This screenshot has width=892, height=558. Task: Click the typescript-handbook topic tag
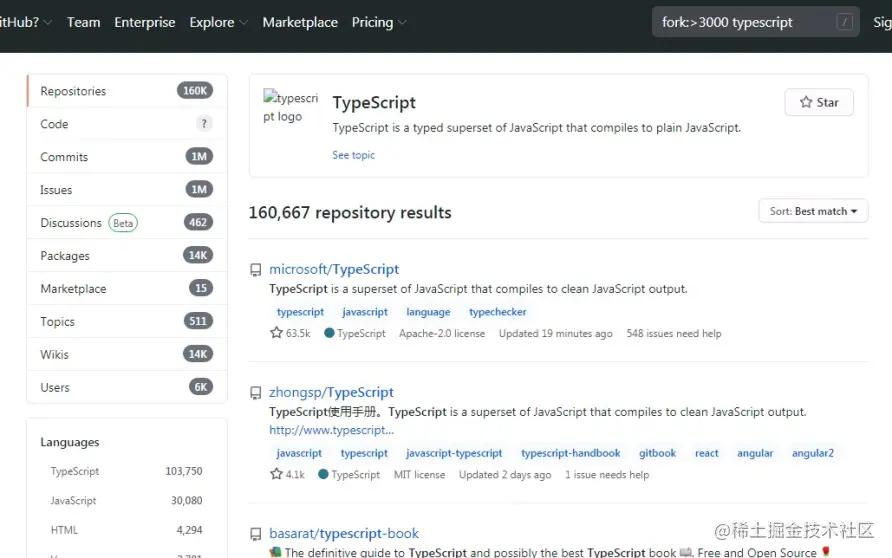coord(571,453)
